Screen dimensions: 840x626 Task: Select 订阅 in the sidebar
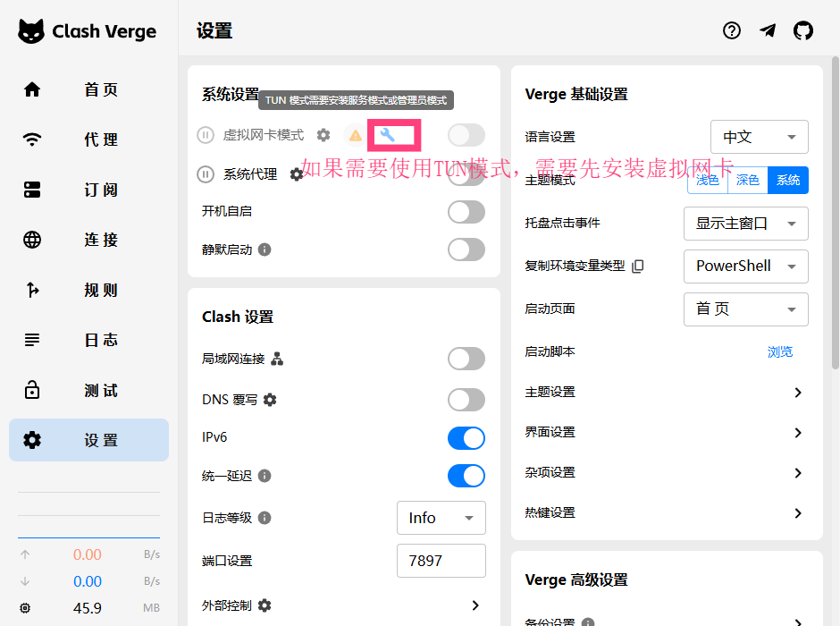coord(88,190)
